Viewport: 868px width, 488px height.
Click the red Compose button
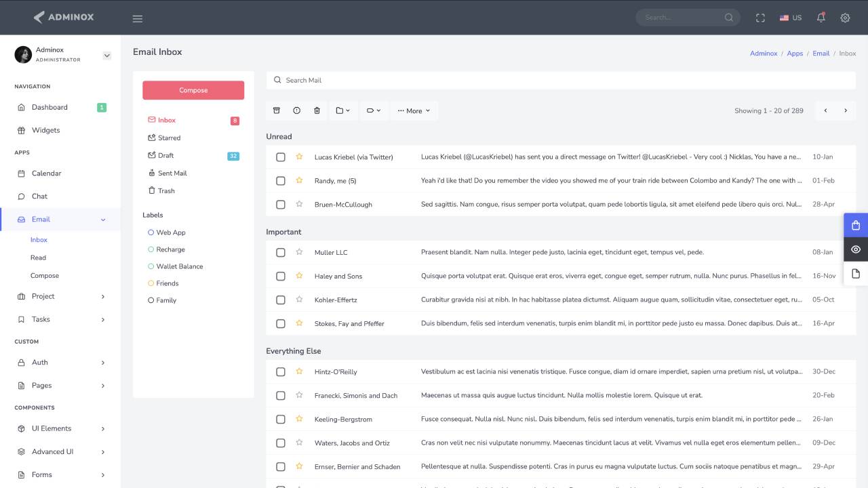click(193, 90)
